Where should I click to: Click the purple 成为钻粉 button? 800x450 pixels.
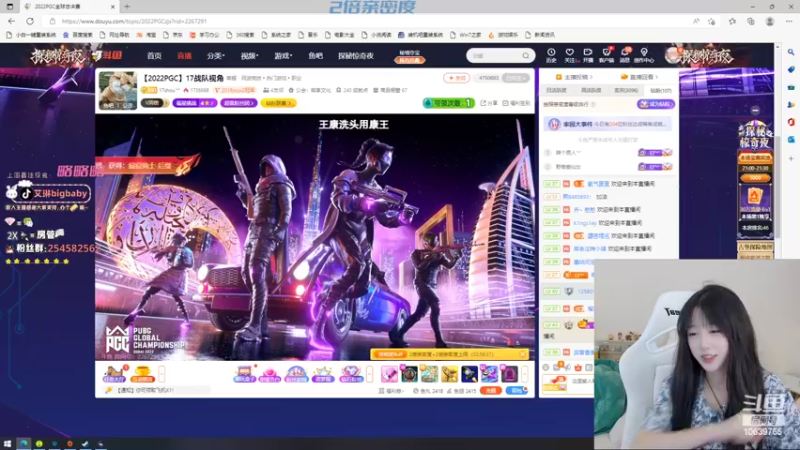tap(656, 104)
